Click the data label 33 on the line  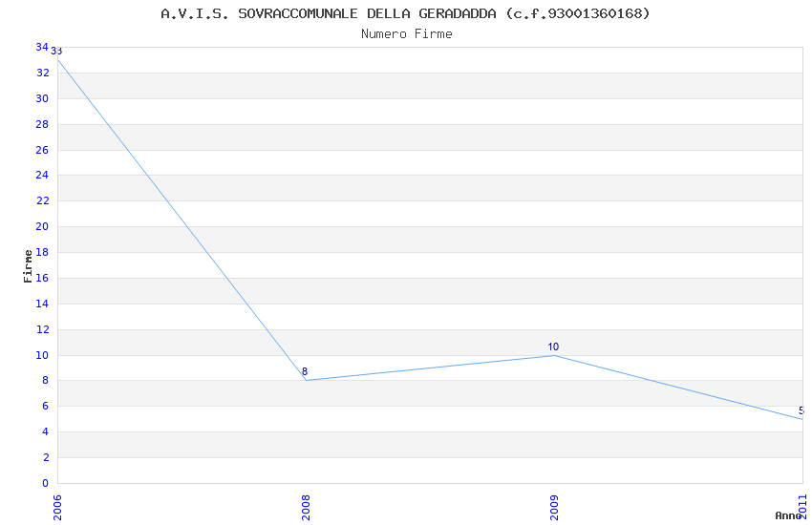tap(56, 52)
